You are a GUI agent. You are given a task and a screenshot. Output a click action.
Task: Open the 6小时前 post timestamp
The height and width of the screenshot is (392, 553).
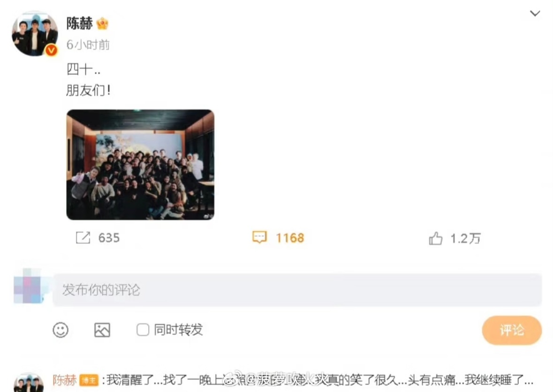coord(88,45)
